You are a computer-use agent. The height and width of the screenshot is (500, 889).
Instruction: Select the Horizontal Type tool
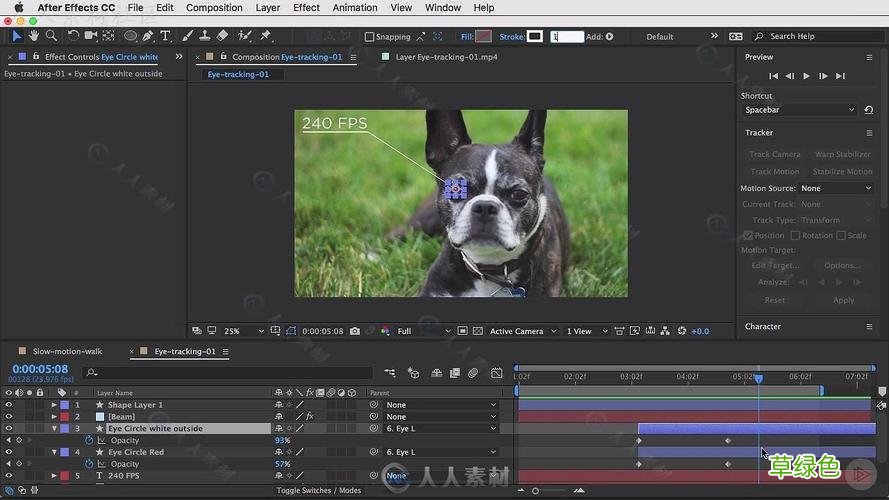click(x=165, y=36)
